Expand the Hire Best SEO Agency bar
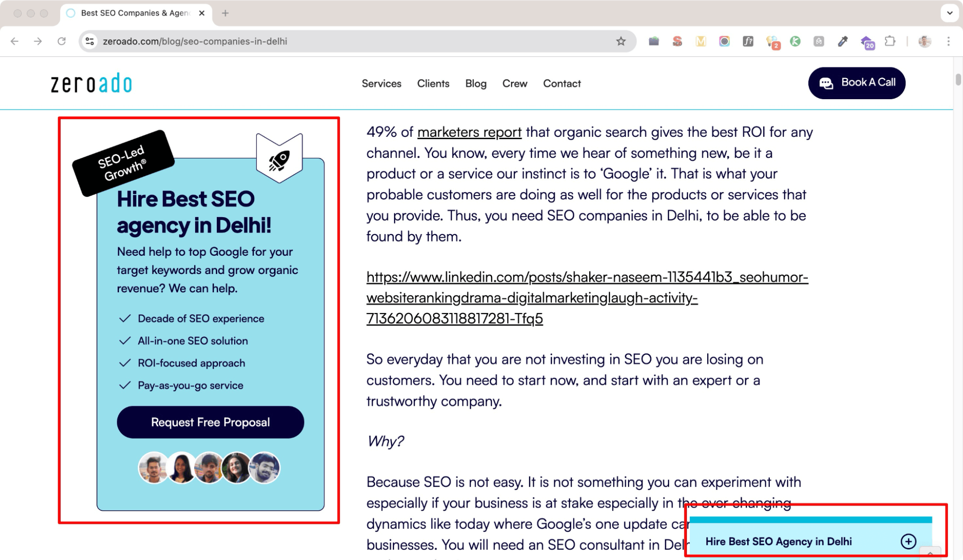The width and height of the screenshot is (963, 560). [909, 541]
